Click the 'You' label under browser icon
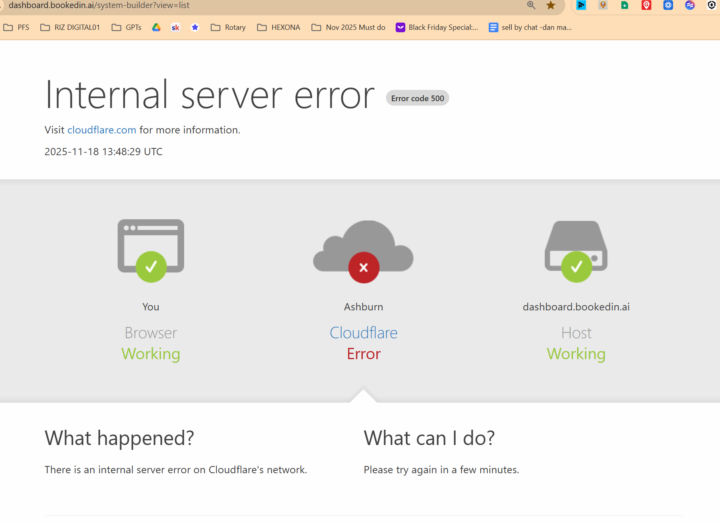 tap(151, 307)
